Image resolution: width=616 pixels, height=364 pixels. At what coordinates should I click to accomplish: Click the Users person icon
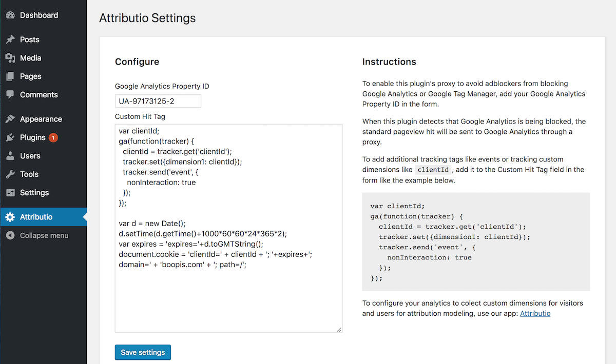10,156
